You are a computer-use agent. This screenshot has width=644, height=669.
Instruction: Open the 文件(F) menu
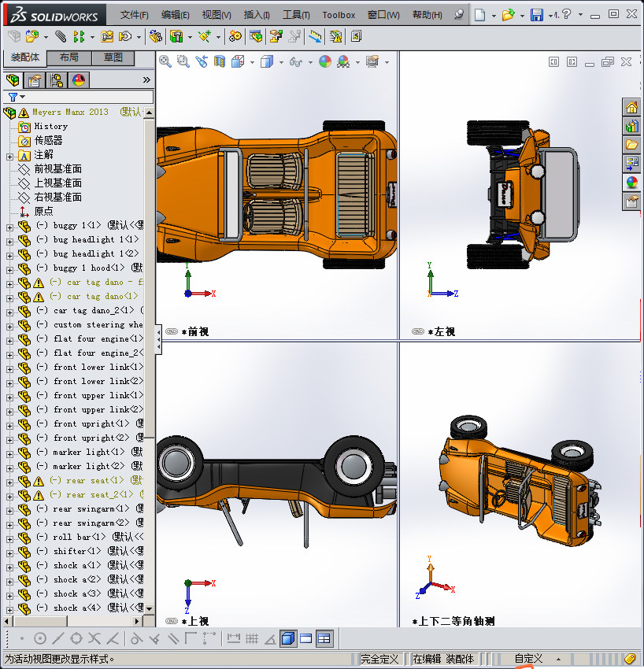(x=134, y=15)
